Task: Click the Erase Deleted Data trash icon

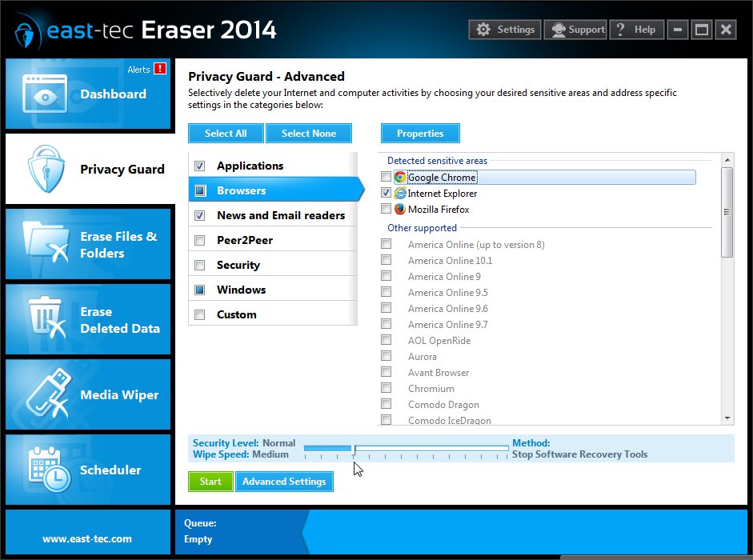Action: tap(46, 317)
